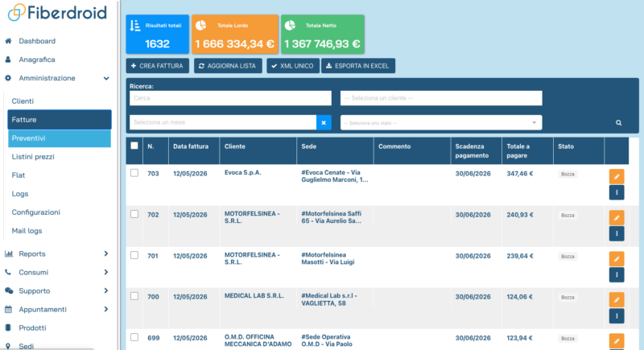Click the Dashboard home icon
644x350 pixels.
coord(8,41)
